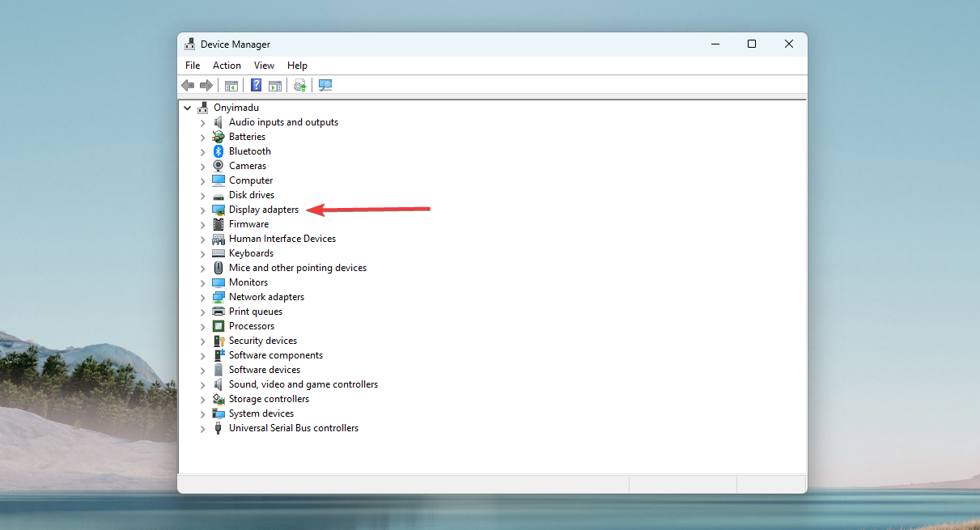Select the Audio inputs and outputs label
This screenshot has width=980, height=530.
click(x=283, y=122)
